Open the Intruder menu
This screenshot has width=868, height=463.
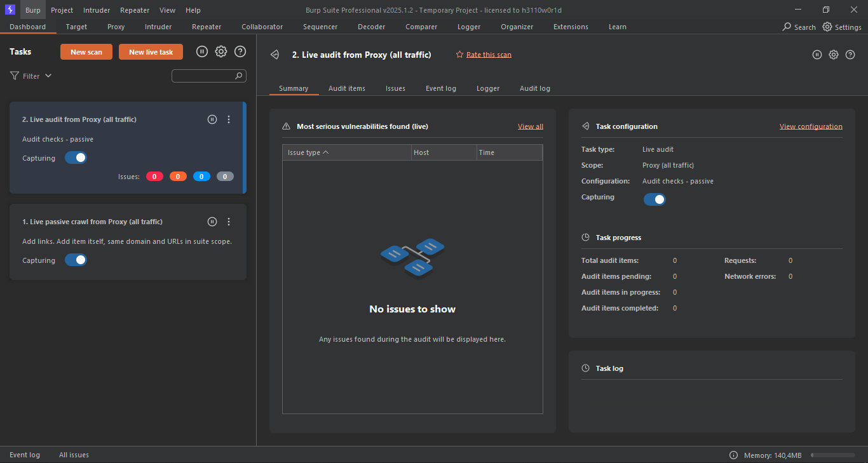(97, 10)
